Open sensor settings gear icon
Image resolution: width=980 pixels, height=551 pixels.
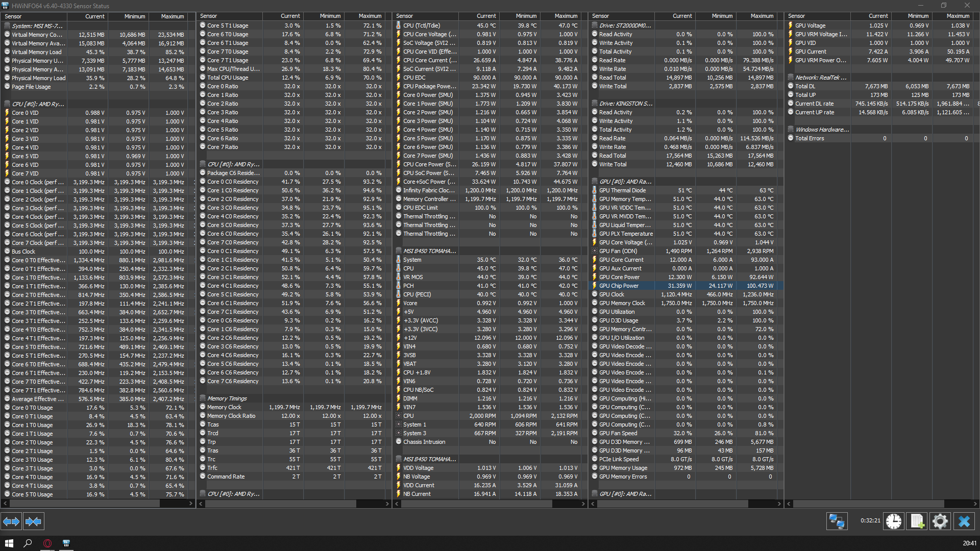pos(940,521)
